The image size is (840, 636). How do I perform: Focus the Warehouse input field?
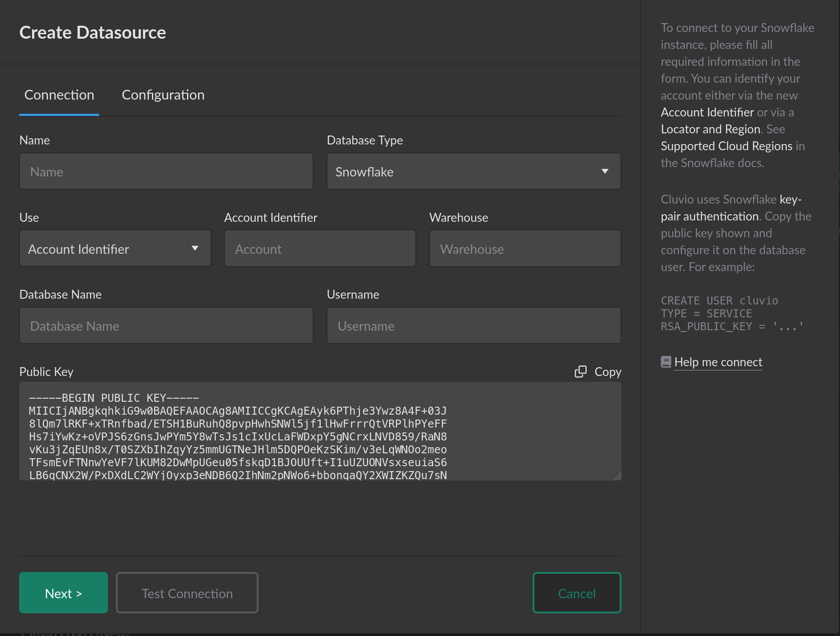(525, 248)
